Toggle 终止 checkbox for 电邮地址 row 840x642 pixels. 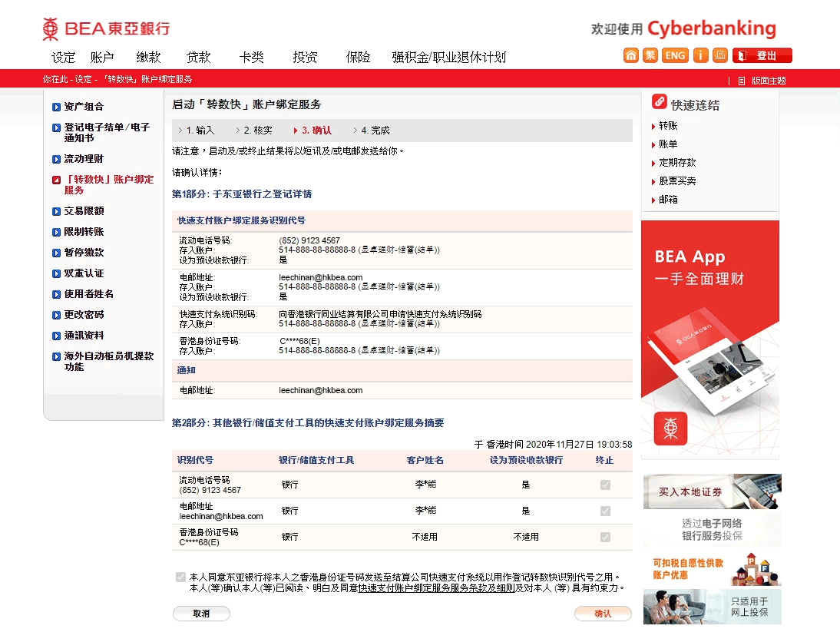tap(605, 511)
